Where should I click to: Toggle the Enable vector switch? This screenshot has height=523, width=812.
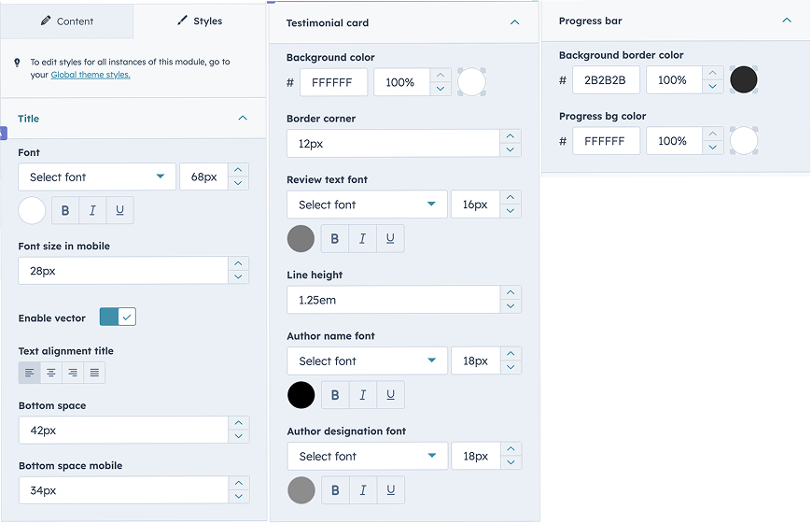118,318
